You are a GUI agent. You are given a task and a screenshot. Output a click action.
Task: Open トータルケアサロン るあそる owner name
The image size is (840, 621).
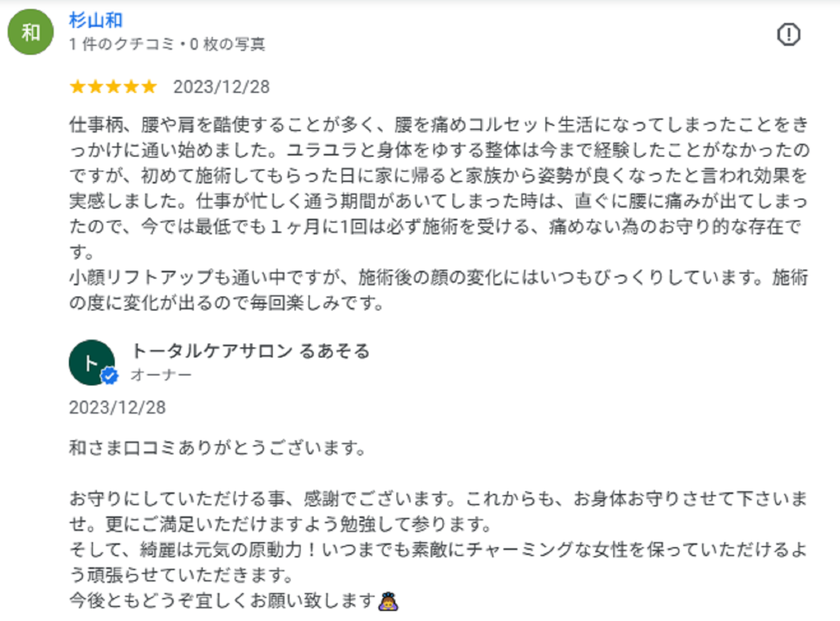[x=250, y=351]
